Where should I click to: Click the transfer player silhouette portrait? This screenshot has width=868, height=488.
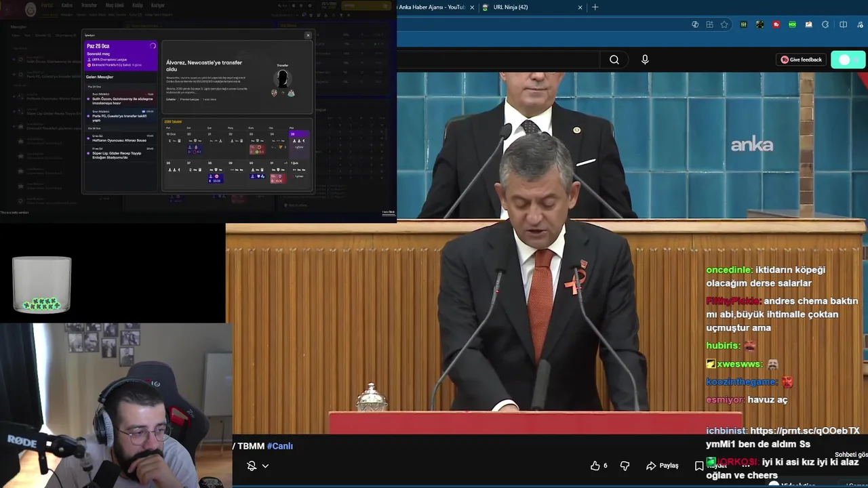click(283, 78)
